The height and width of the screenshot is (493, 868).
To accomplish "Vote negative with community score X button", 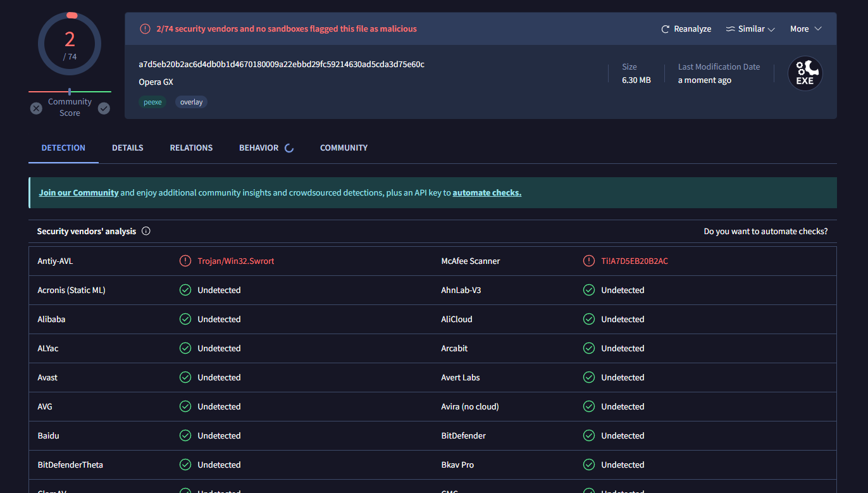I will click(37, 108).
